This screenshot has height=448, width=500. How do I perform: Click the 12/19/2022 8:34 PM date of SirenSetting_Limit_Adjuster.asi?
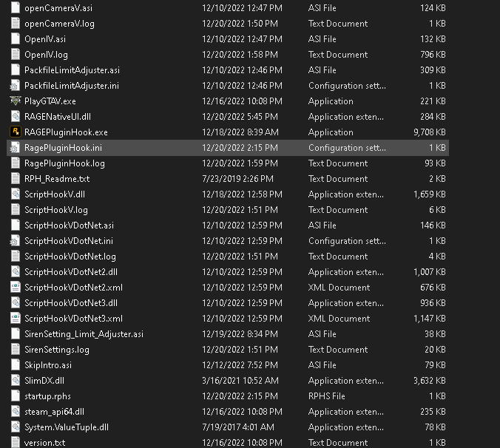pyautogui.click(x=240, y=334)
